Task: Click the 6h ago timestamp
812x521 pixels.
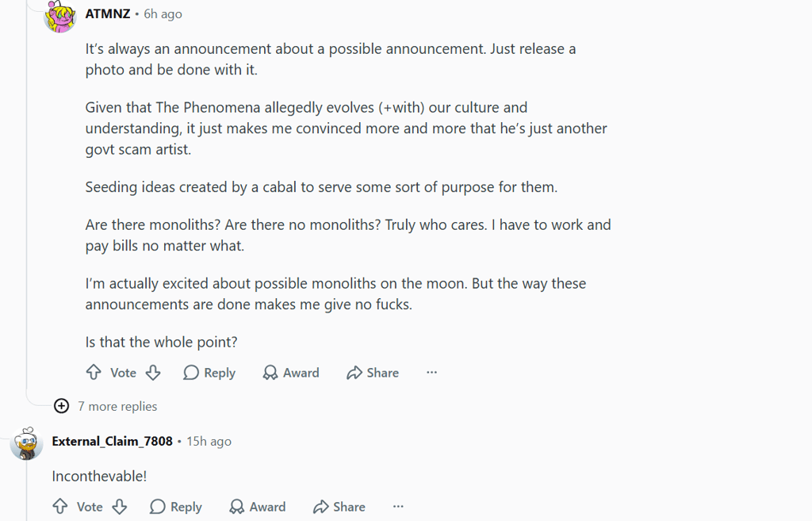Action: [163, 14]
